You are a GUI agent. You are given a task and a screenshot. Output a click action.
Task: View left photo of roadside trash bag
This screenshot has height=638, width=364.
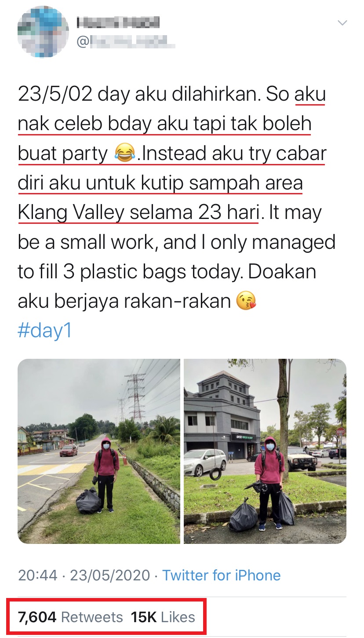[99, 451]
